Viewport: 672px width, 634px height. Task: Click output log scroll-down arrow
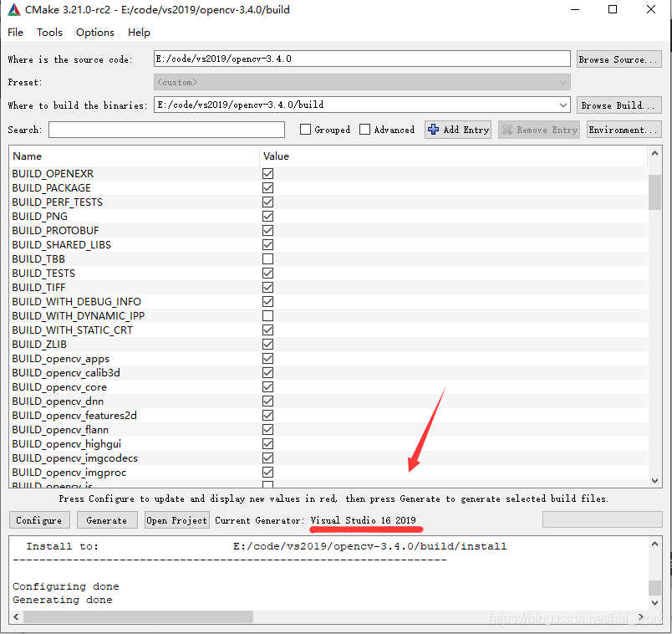[x=654, y=603]
